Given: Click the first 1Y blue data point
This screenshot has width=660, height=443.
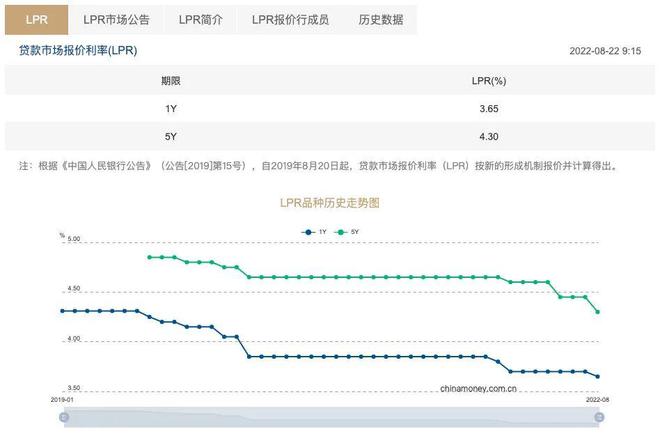Looking at the screenshot, I should (62, 311).
